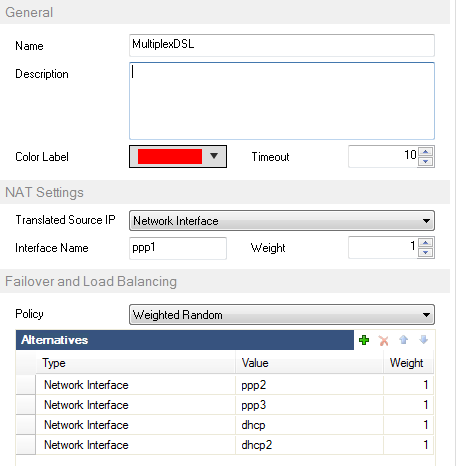Click into the Name field containing MultiplexDSL
The width and height of the screenshot is (459, 466).
tap(282, 45)
